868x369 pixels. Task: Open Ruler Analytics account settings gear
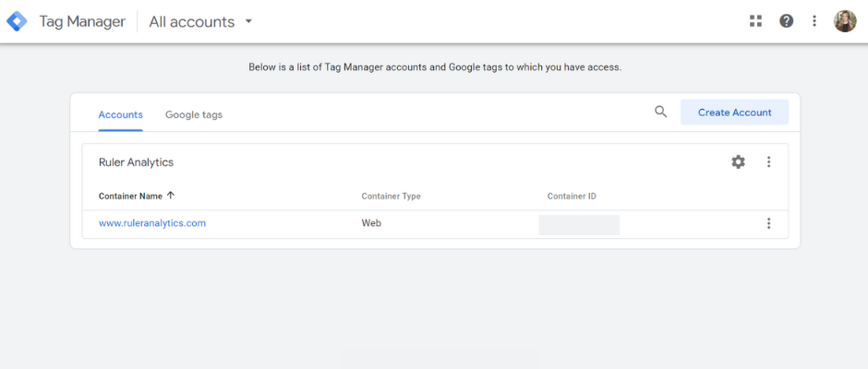coord(738,162)
